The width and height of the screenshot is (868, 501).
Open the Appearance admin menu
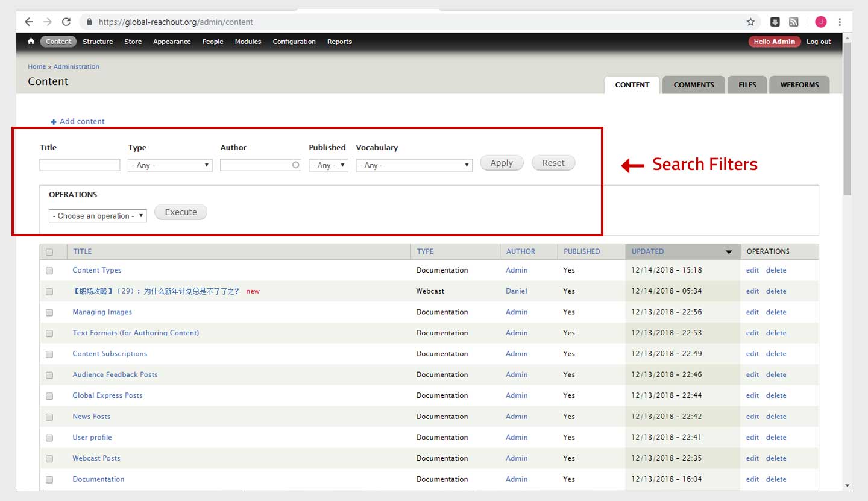(172, 42)
